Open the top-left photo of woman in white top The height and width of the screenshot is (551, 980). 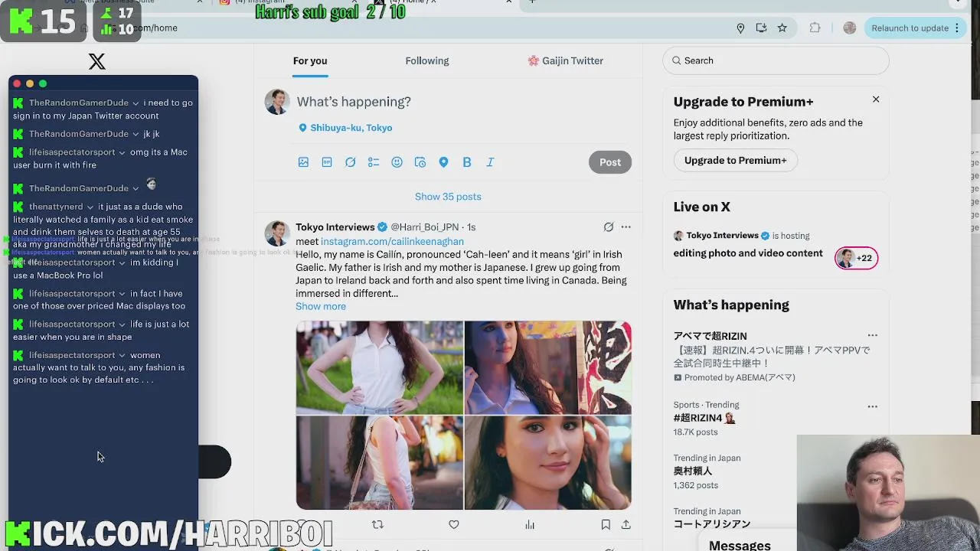pos(380,367)
